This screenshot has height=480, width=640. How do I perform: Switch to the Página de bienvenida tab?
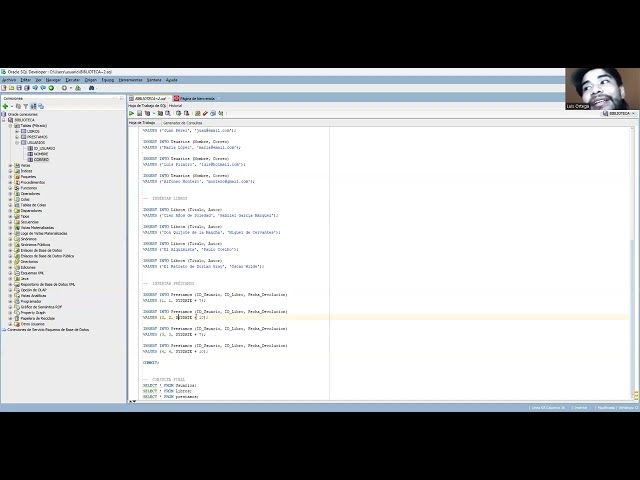point(197,98)
